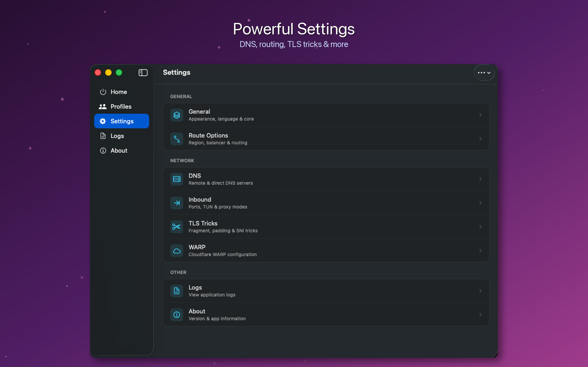Click the Route Options branch icon

[177, 139]
